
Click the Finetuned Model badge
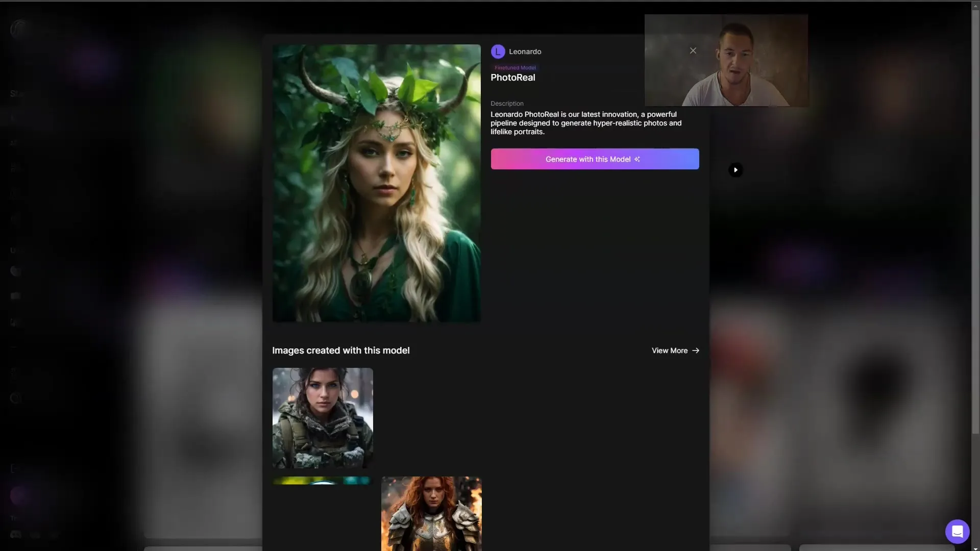click(x=515, y=68)
